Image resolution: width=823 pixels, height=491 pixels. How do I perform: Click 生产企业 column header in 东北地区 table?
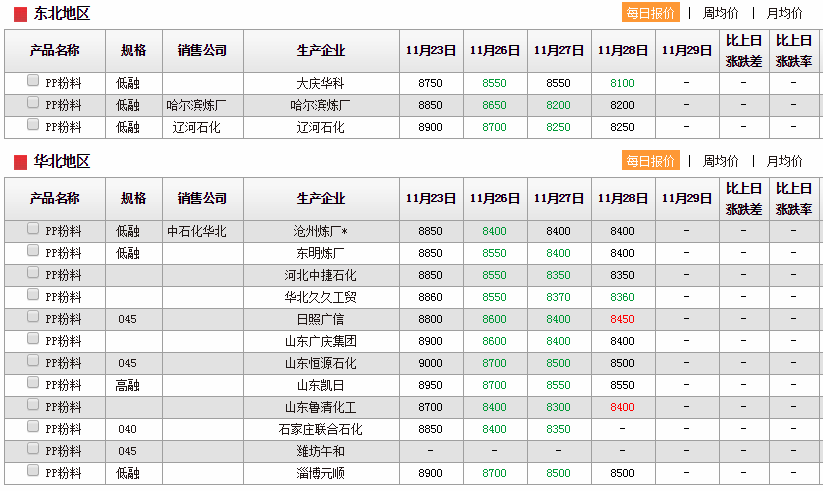[x=321, y=50]
